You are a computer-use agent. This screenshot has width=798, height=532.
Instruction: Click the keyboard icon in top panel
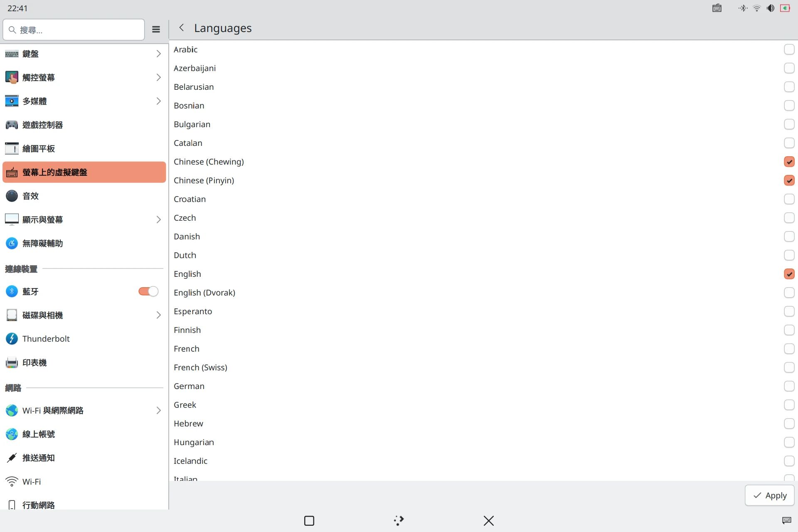tap(717, 8)
